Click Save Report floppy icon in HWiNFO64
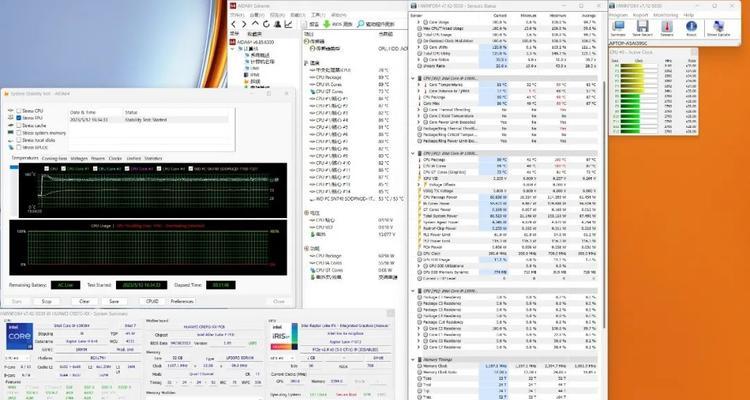The width and height of the screenshot is (750, 400). click(642, 28)
